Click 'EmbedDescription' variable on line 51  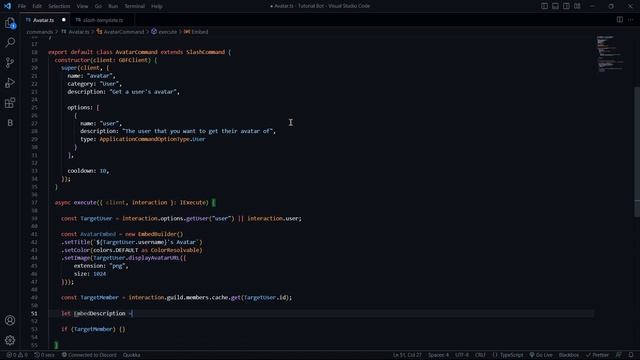coord(100,313)
